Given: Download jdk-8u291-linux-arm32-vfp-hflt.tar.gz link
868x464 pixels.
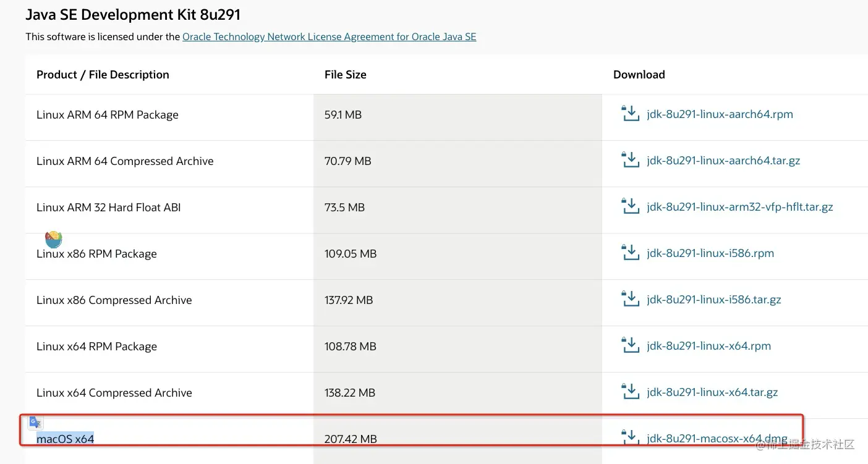Looking at the screenshot, I should click(x=740, y=207).
